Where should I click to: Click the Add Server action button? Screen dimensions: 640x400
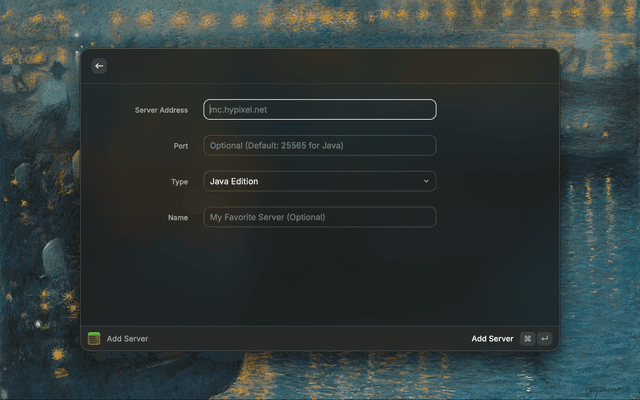(x=492, y=339)
